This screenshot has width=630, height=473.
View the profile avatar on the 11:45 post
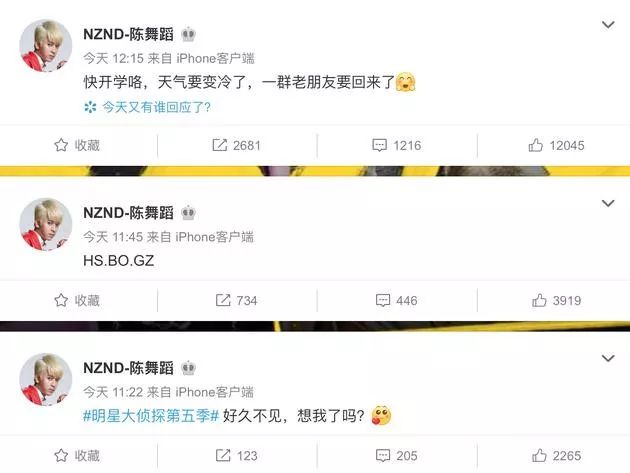pyautogui.click(x=46, y=224)
